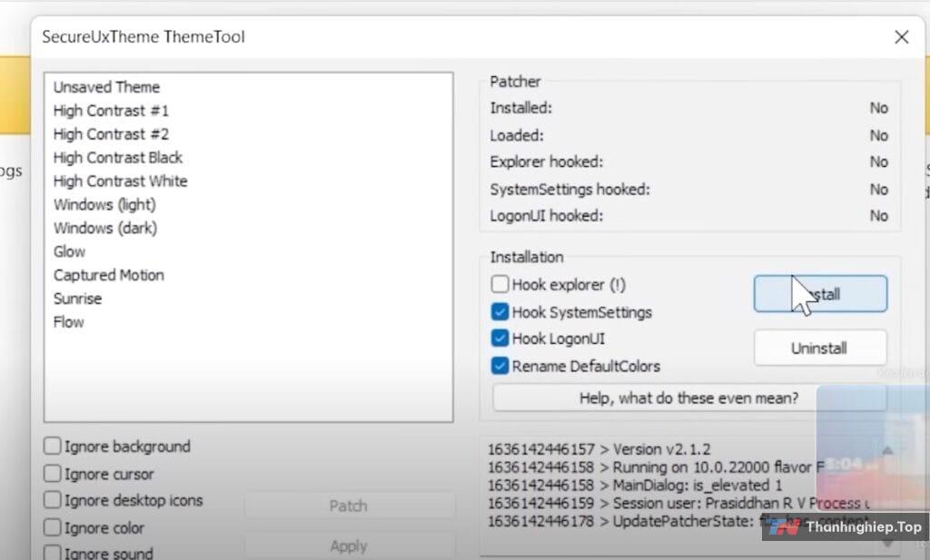Enable Ignore background checkbox
This screenshot has height=560, width=930.
[53, 447]
